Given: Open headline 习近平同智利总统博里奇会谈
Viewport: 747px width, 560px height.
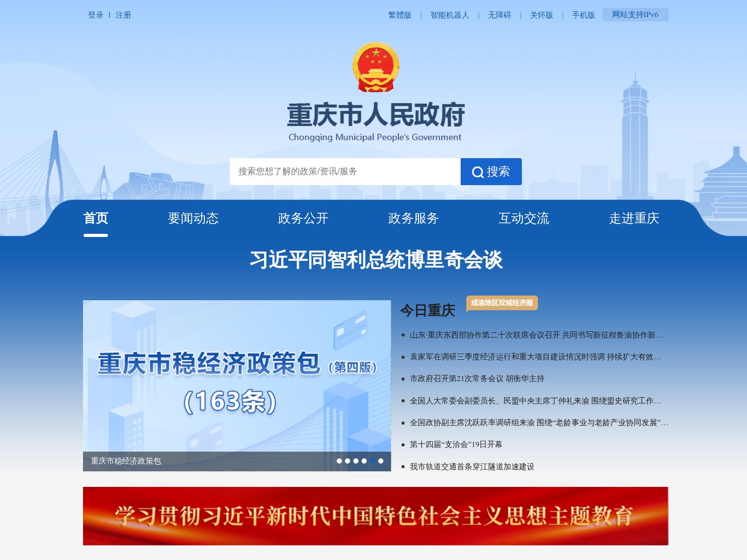Looking at the screenshot, I should [376, 260].
